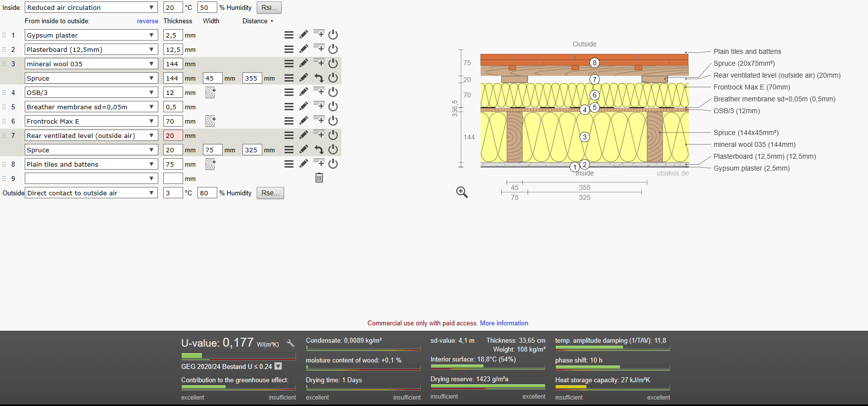The height and width of the screenshot is (406, 868).
Task: Click the undo arrow icon on mineral wool Spruce row
Action: (x=319, y=78)
